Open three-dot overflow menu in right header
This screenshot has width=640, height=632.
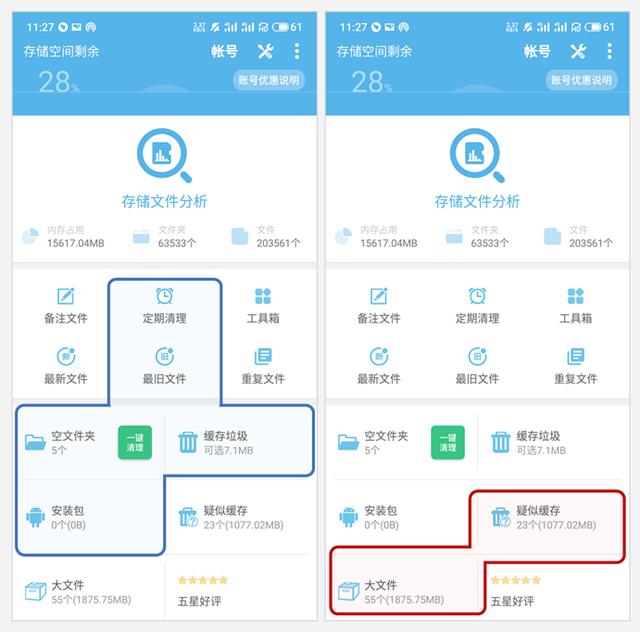[x=609, y=51]
